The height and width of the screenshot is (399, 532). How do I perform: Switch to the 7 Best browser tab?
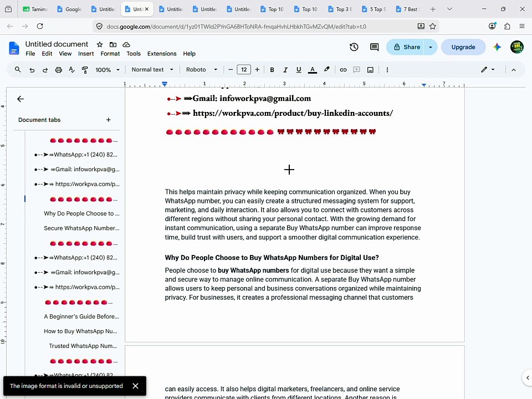point(408,9)
